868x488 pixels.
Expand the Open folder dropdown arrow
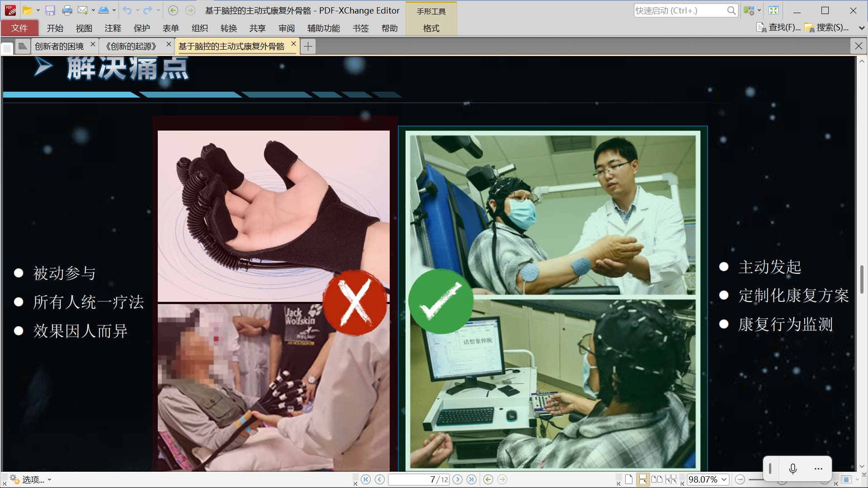[38, 10]
